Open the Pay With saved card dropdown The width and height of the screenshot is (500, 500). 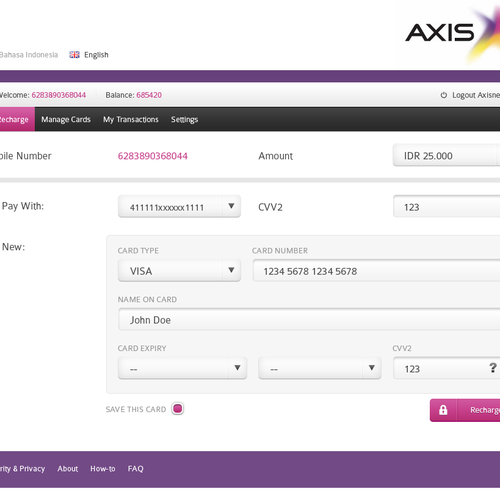(179, 207)
